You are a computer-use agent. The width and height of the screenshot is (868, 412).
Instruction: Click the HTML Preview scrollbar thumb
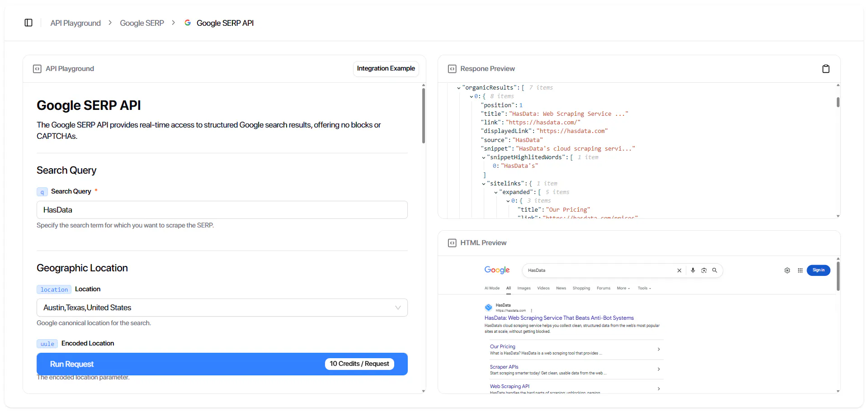pyautogui.click(x=838, y=276)
